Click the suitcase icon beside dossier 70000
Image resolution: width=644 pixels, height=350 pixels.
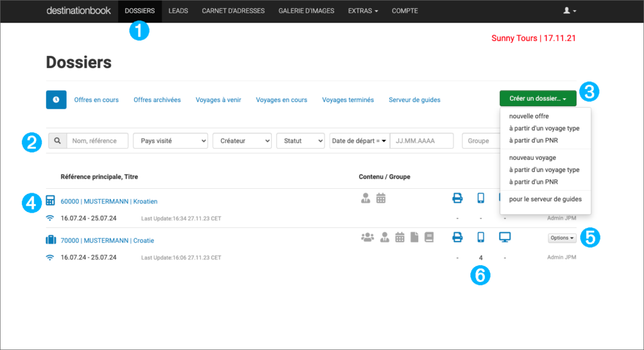(x=50, y=240)
